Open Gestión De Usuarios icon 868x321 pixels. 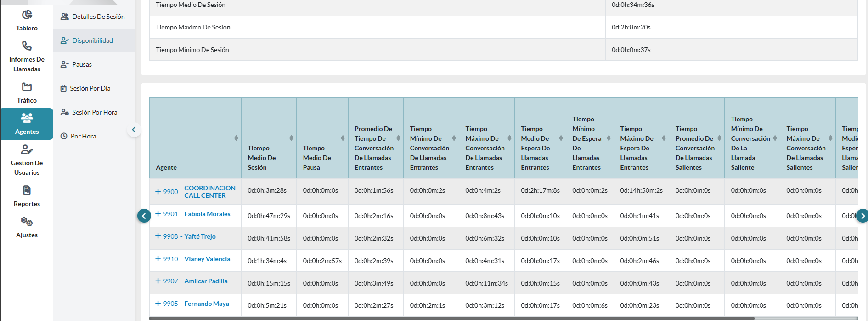[x=27, y=150]
